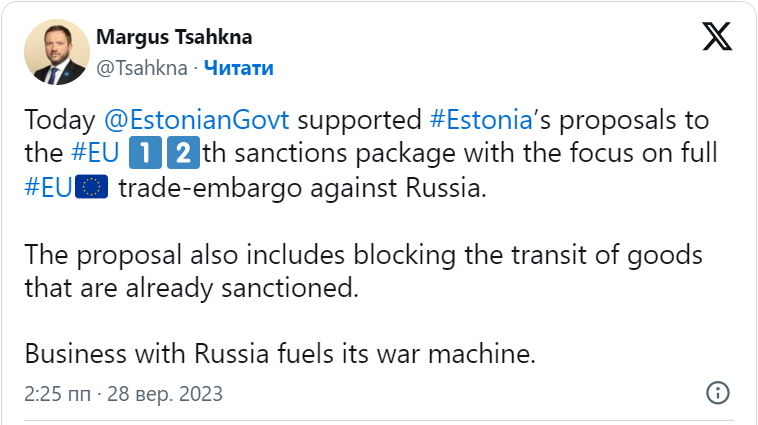
Task: Click the keycap 2 emoji
Action: 183,153
